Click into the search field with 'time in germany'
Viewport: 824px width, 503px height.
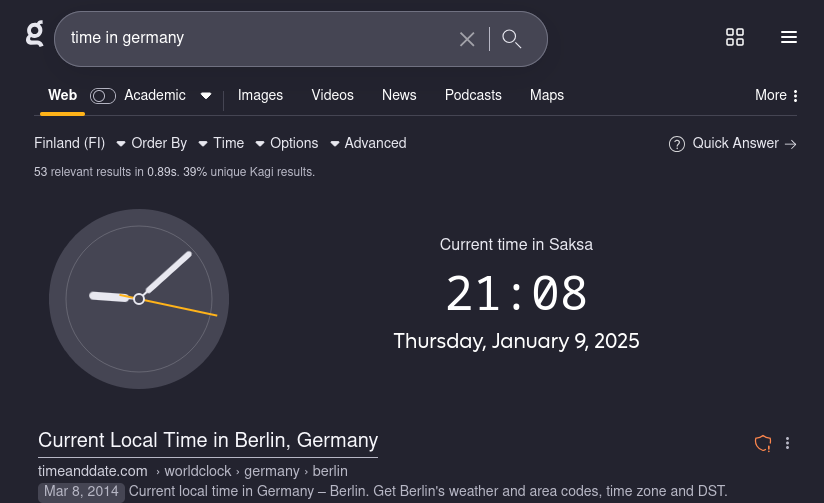(250, 38)
